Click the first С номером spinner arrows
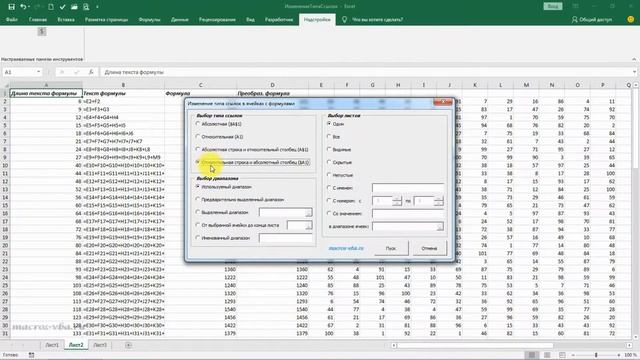 (x=397, y=201)
